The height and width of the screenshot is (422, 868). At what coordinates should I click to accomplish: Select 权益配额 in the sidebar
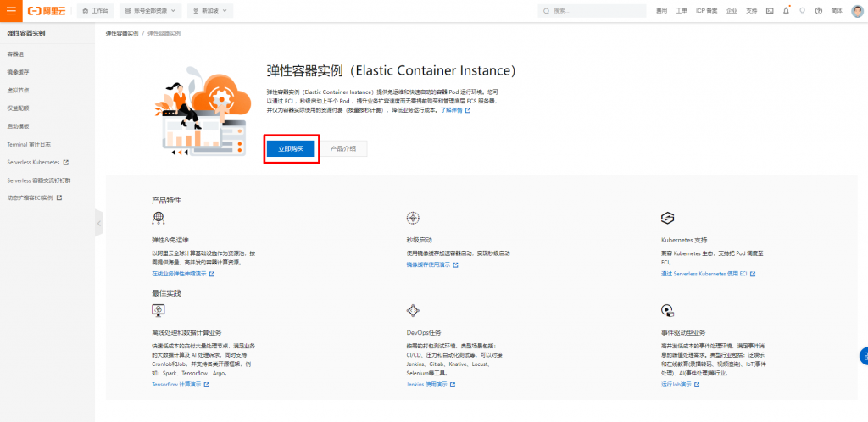[19, 108]
